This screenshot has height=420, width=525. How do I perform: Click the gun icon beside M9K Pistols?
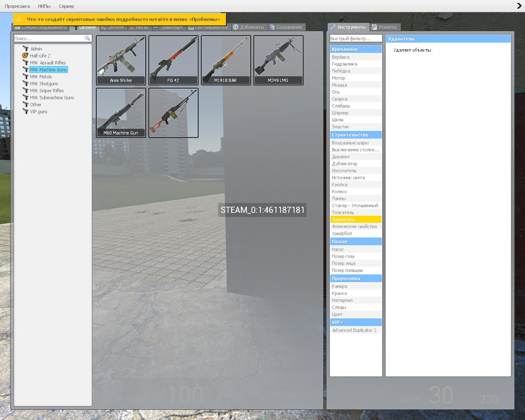coord(25,76)
